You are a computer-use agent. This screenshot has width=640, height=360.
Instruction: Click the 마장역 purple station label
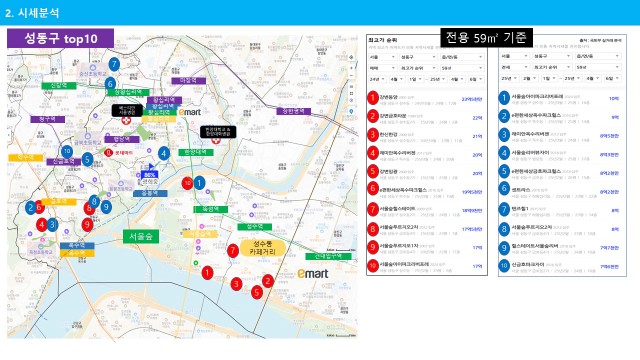coord(188,81)
